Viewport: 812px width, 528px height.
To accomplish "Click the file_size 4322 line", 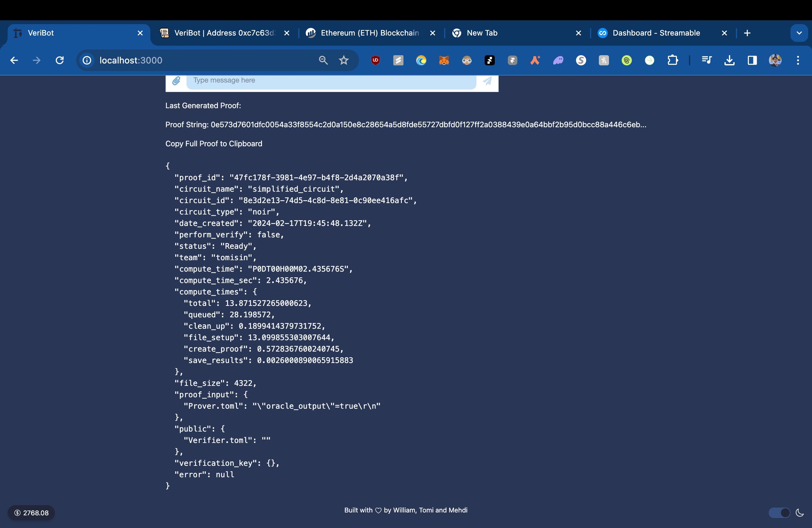I will pyautogui.click(x=215, y=383).
